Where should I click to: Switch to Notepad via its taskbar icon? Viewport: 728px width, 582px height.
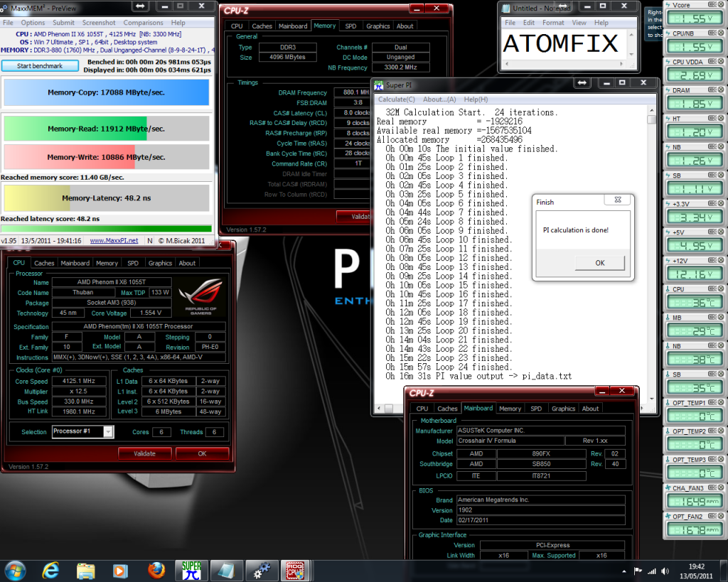point(226,571)
